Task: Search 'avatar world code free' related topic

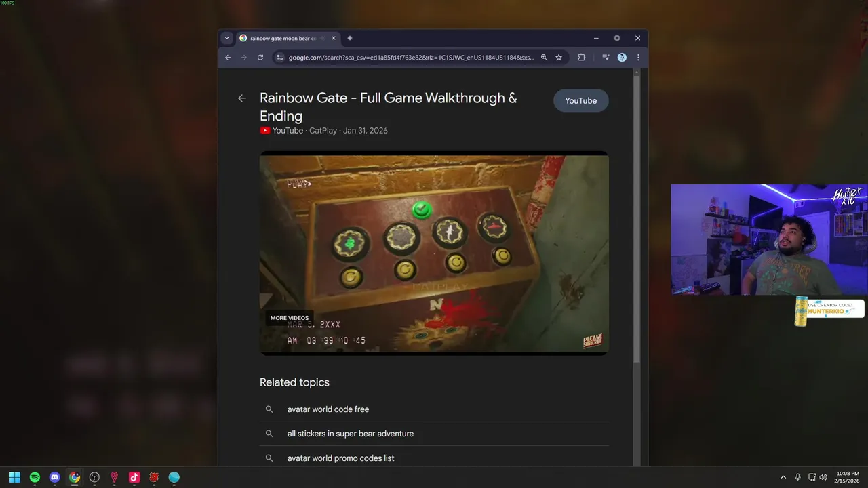Action: click(434, 409)
